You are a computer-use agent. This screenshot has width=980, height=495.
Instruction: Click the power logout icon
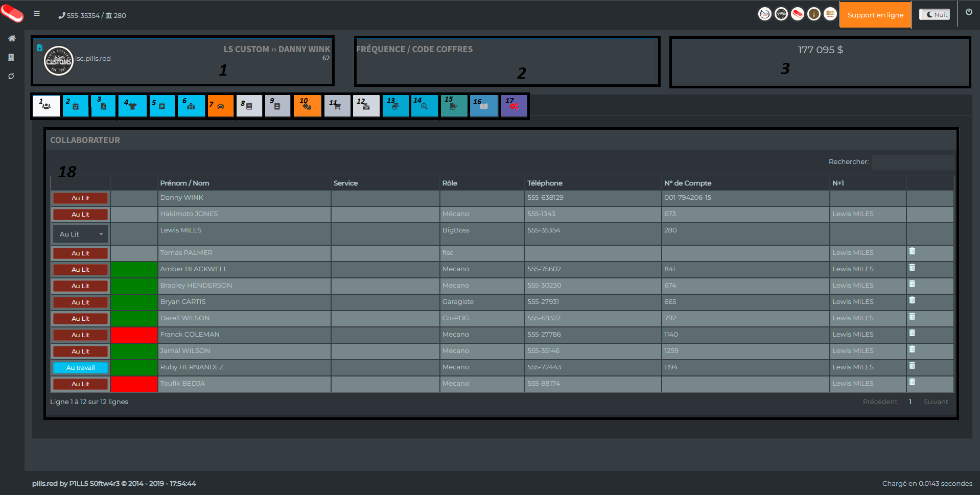coord(969,12)
